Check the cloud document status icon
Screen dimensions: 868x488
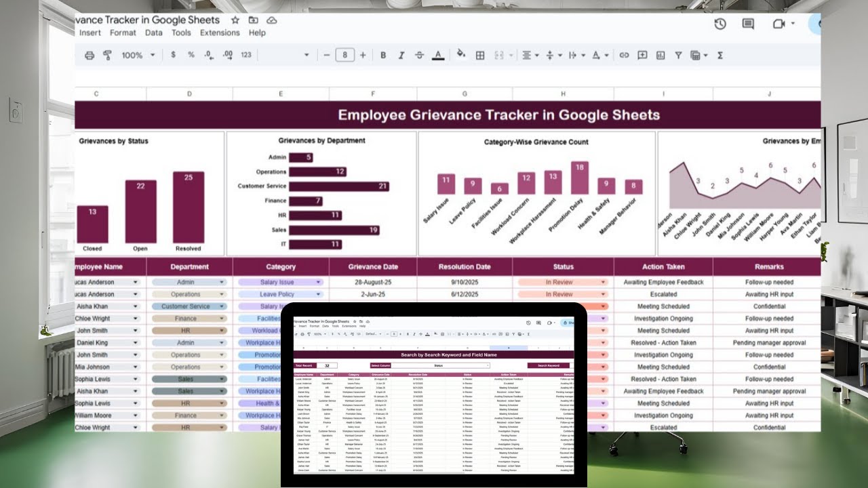(272, 20)
